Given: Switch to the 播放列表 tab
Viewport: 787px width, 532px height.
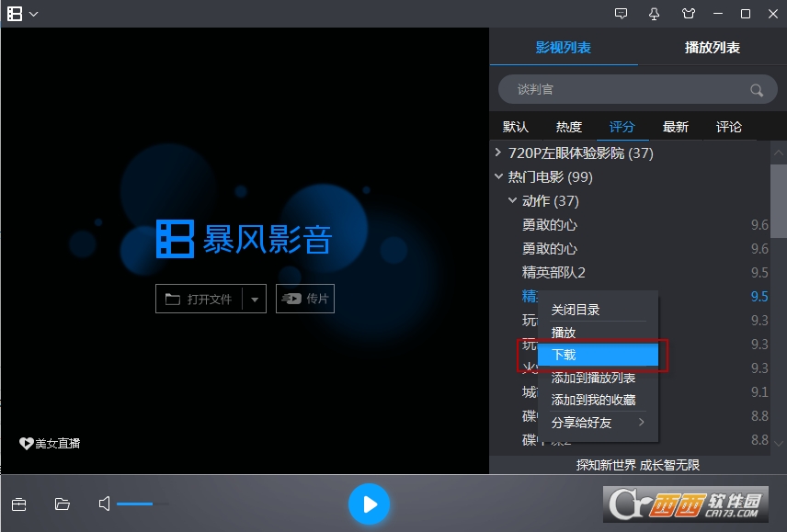Looking at the screenshot, I should tap(713, 48).
